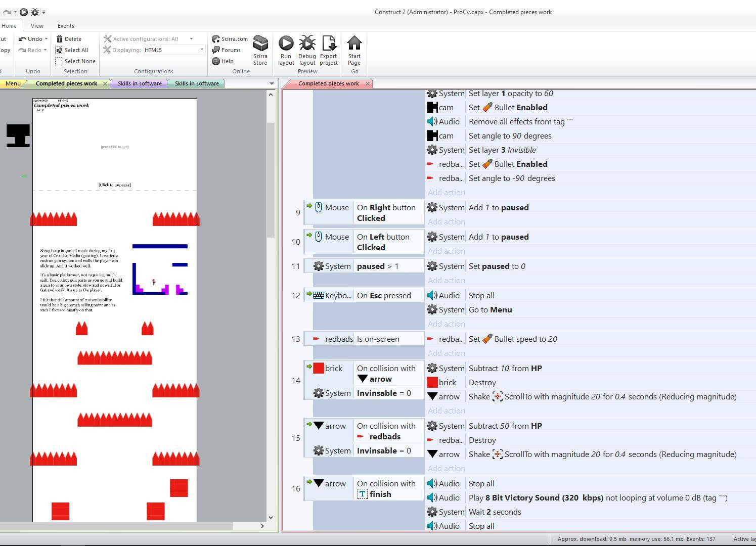
Task: Switch to the View ribbon tab
Action: [37, 26]
